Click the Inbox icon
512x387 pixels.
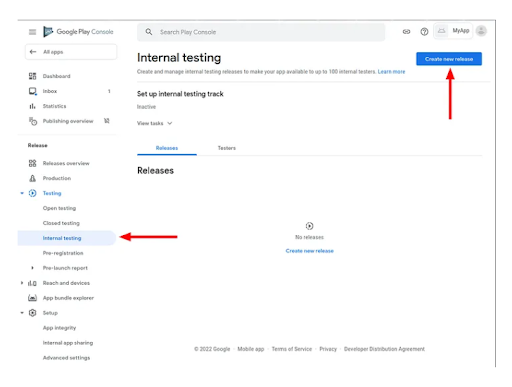click(x=32, y=91)
